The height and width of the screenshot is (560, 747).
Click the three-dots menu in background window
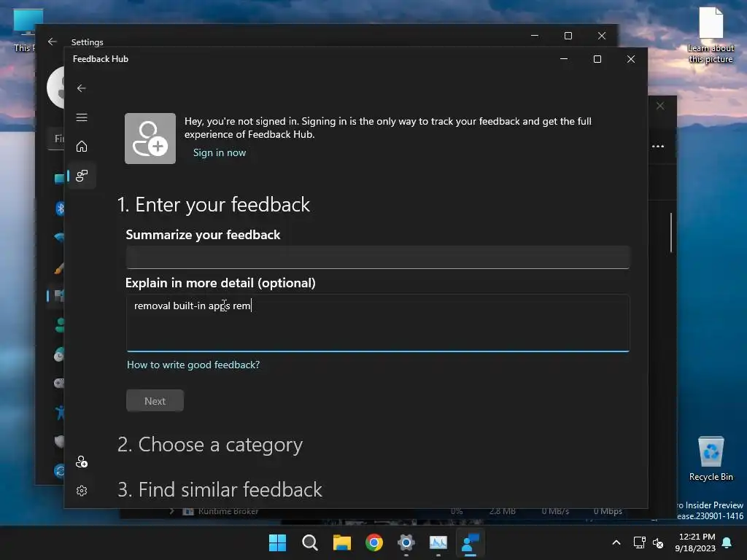pyautogui.click(x=658, y=146)
